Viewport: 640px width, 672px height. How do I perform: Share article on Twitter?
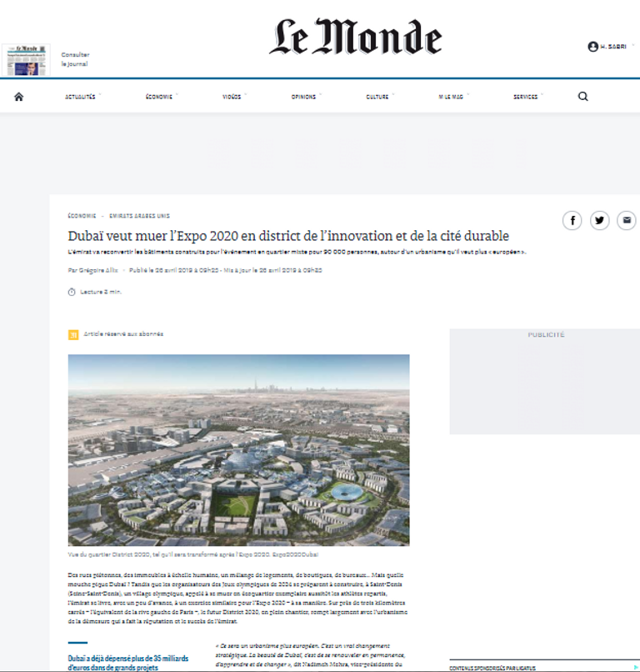[x=599, y=220]
